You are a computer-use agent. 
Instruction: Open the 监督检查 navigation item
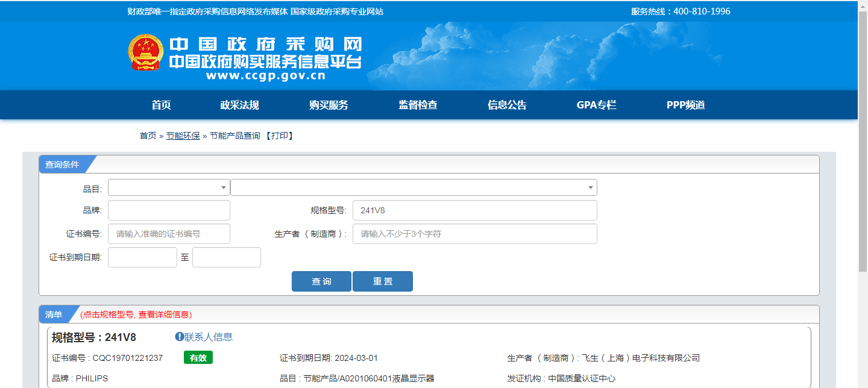pyautogui.click(x=418, y=105)
